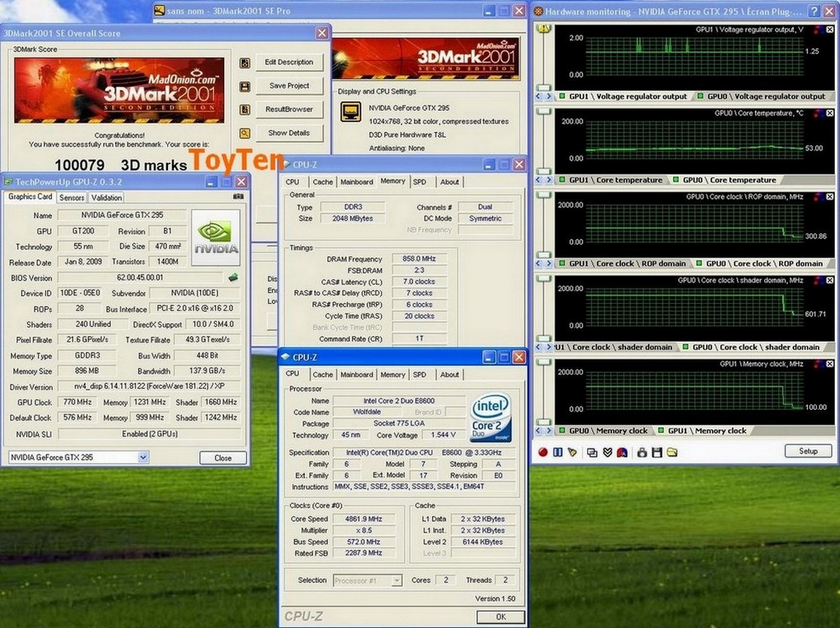Click the magnifier icon beside Show Details
Image resolution: width=840 pixels, height=628 pixels.
click(x=245, y=133)
